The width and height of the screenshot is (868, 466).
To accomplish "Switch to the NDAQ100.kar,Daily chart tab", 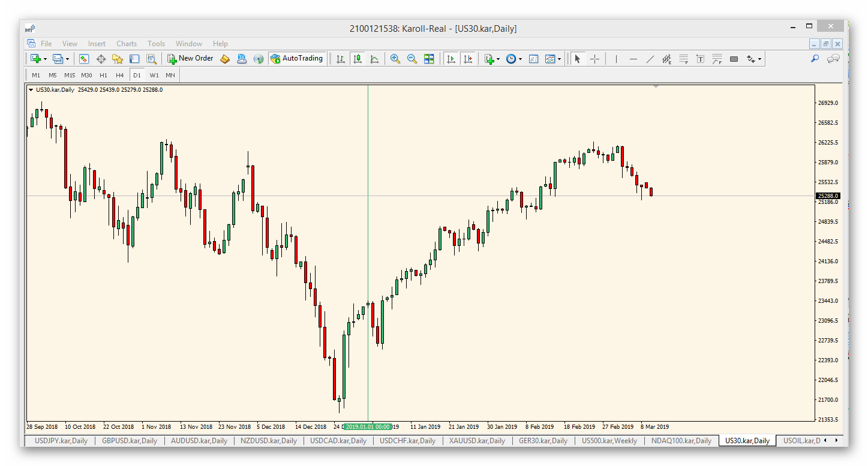I will [x=681, y=441].
